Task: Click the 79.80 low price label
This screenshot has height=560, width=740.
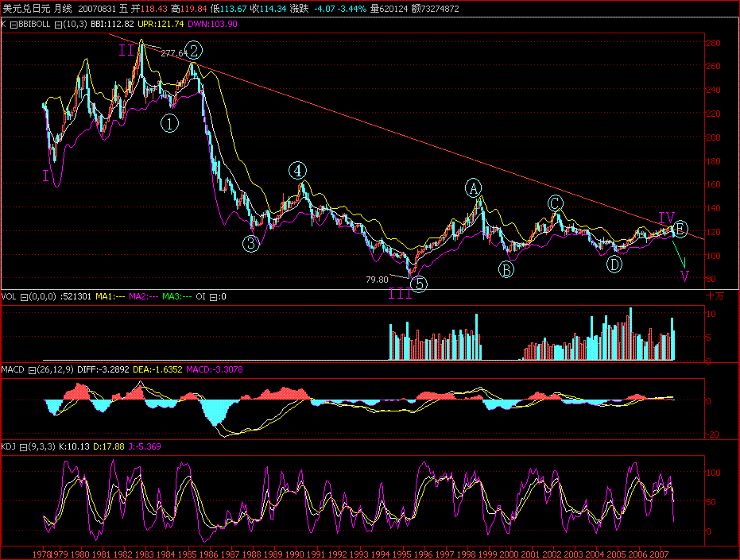Action: click(x=377, y=280)
